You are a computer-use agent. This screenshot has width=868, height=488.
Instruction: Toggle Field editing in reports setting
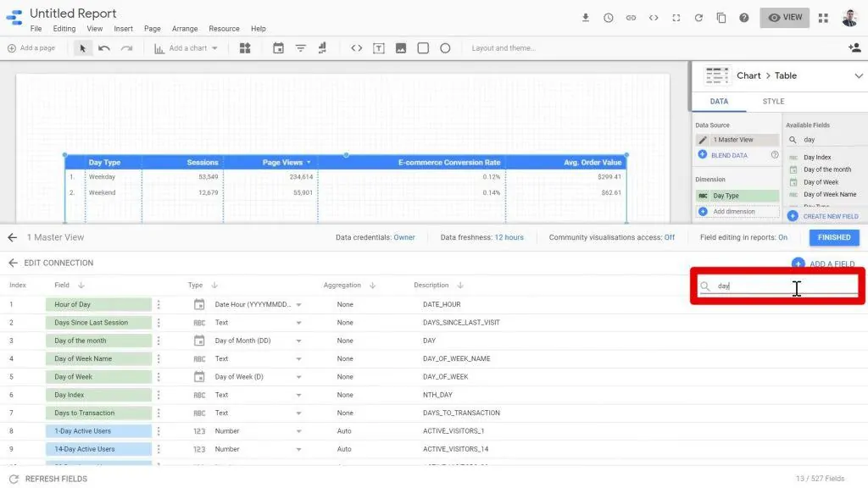tap(782, 238)
